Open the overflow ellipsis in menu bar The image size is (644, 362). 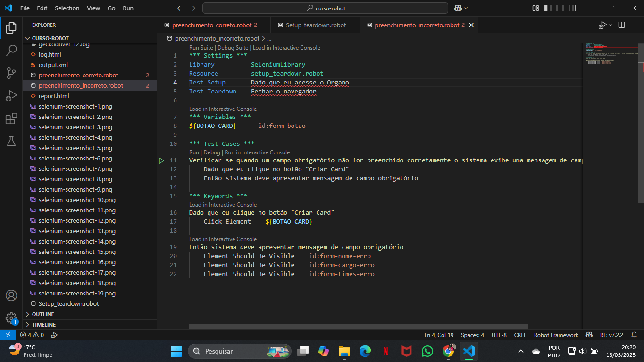coord(146,8)
